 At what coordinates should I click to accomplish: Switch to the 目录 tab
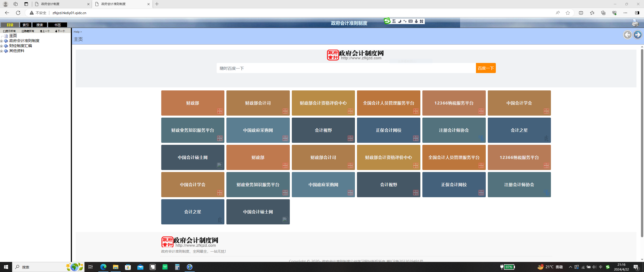coord(10,25)
